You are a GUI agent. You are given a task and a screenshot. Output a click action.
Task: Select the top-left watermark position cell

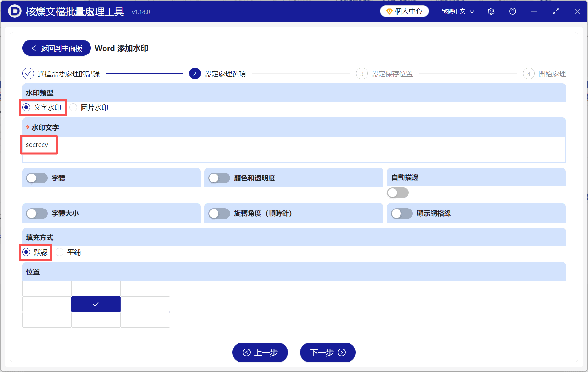pyautogui.click(x=46, y=288)
